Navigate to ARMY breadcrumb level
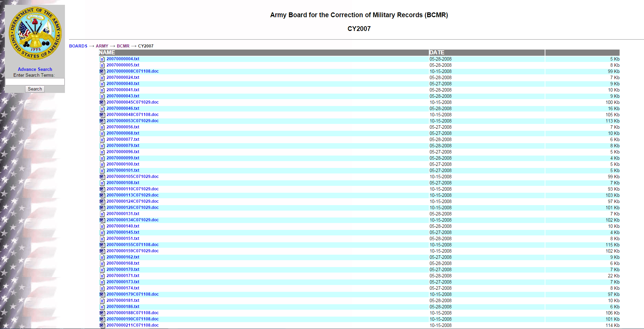Viewport: 644px width, 329px height. point(102,46)
